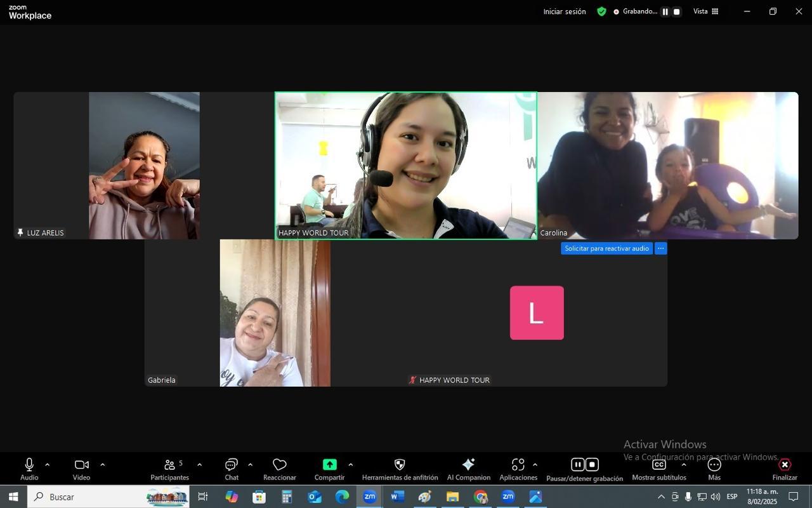Pause recording in bottom toolbar
This screenshot has height=508, width=812.
pyautogui.click(x=577, y=465)
